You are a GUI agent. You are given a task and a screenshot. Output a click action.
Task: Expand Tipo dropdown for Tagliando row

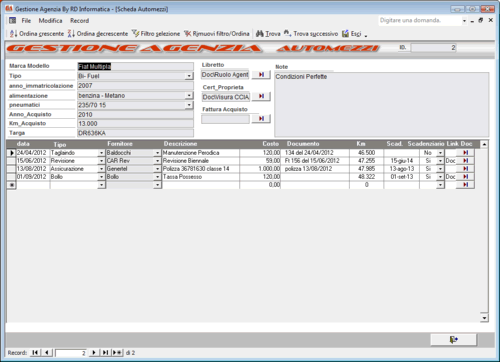coord(101,153)
